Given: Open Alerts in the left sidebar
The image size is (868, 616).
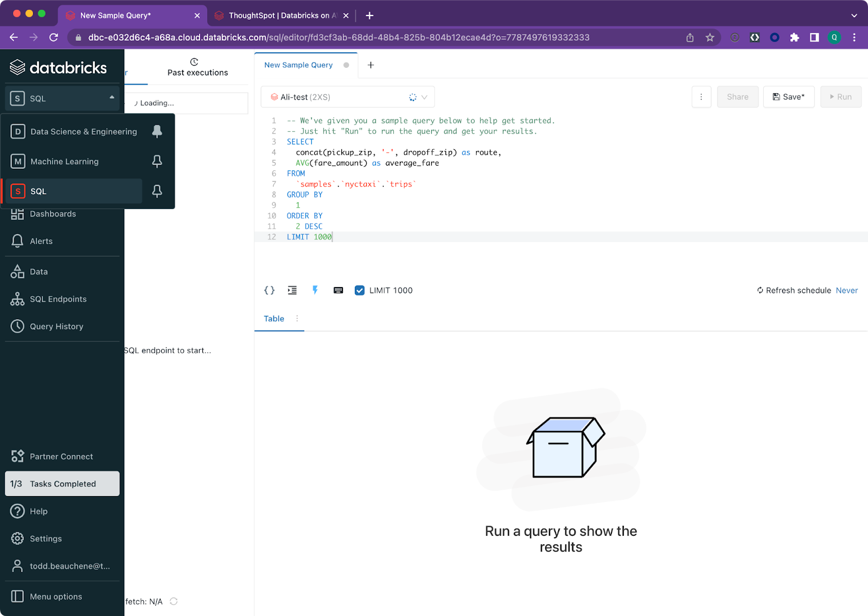Looking at the screenshot, I should point(41,242).
